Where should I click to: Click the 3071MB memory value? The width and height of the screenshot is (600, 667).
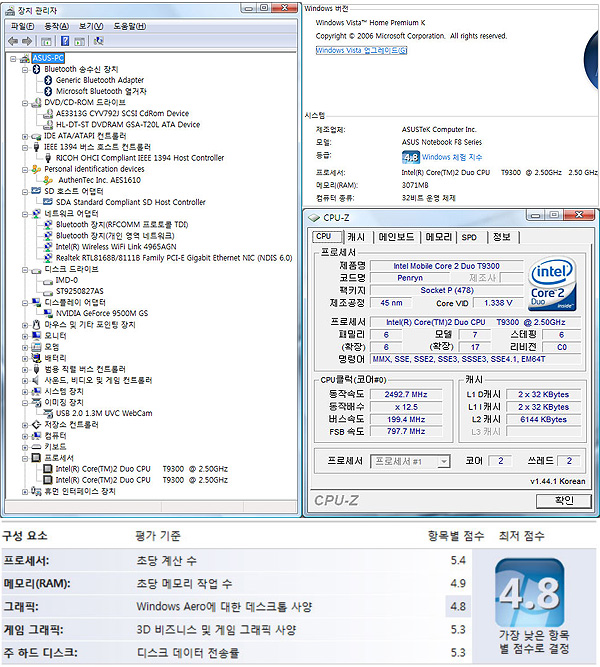point(415,185)
